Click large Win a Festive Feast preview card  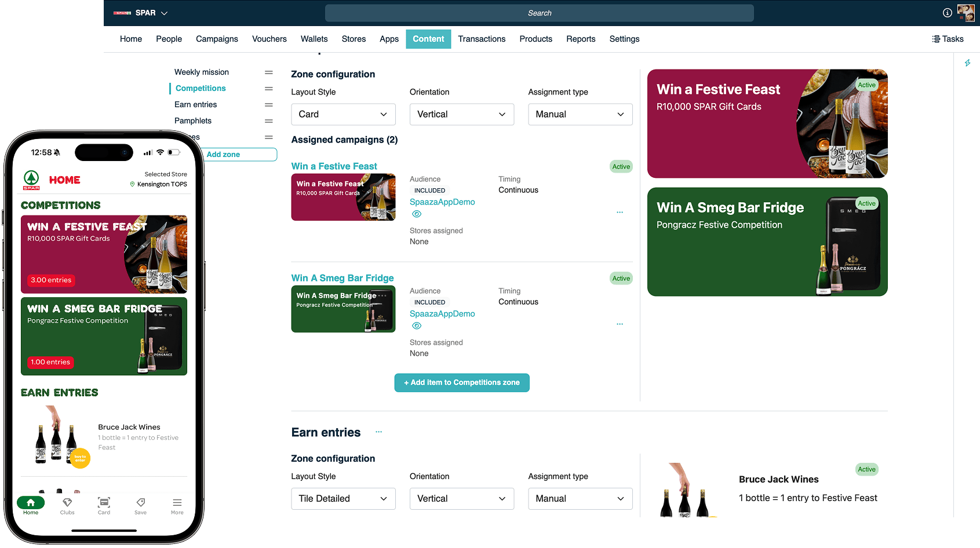tap(767, 124)
